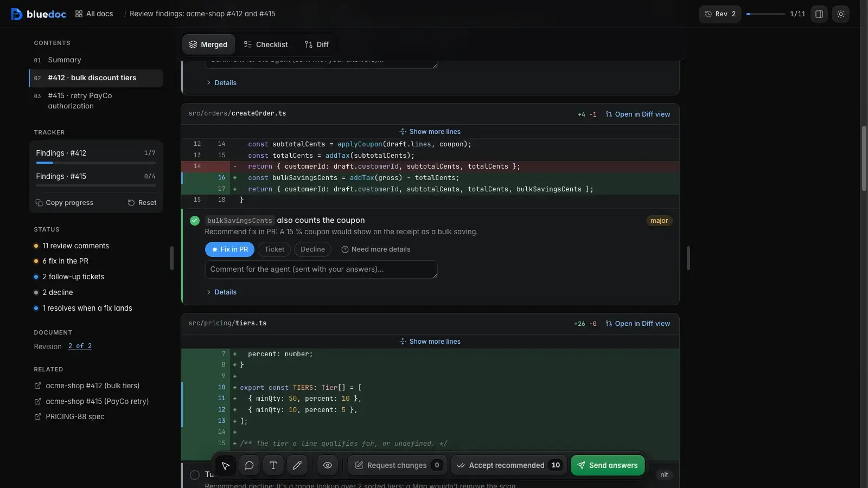Click Copy progress in tracker
This screenshot has height=488, width=868.
[65, 203]
